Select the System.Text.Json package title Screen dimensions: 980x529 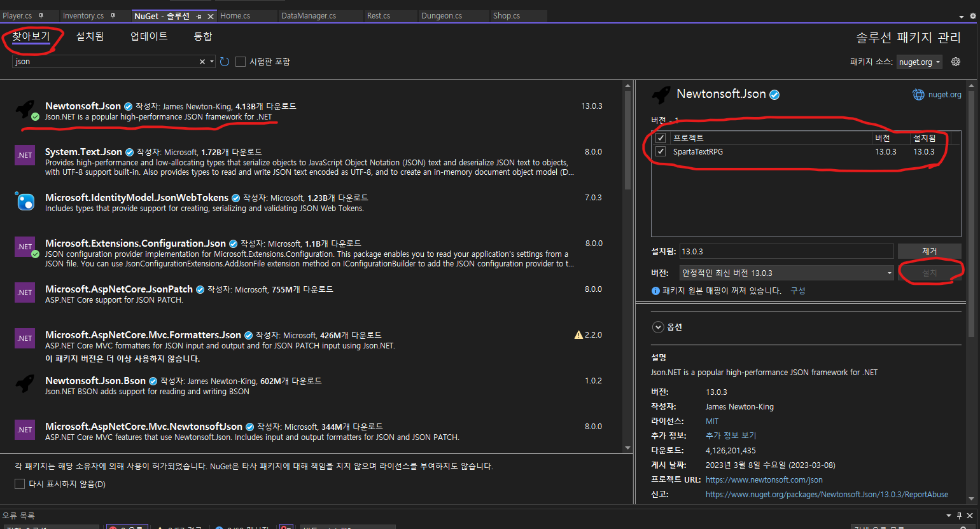point(83,152)
